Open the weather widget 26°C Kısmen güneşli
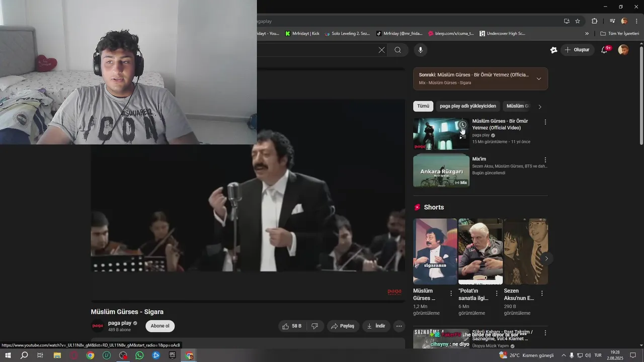The width and height of the screenshot is (644, 362). [526, 355]
